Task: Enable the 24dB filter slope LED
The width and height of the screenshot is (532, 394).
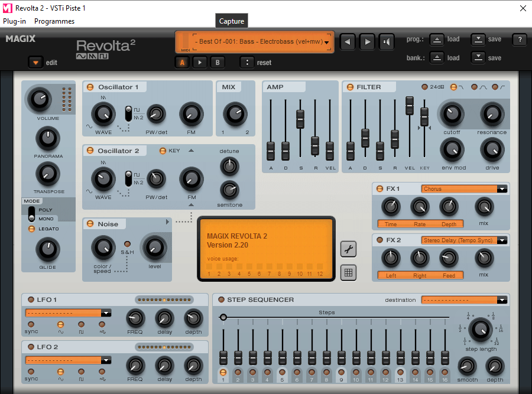Action: [424, 87]
